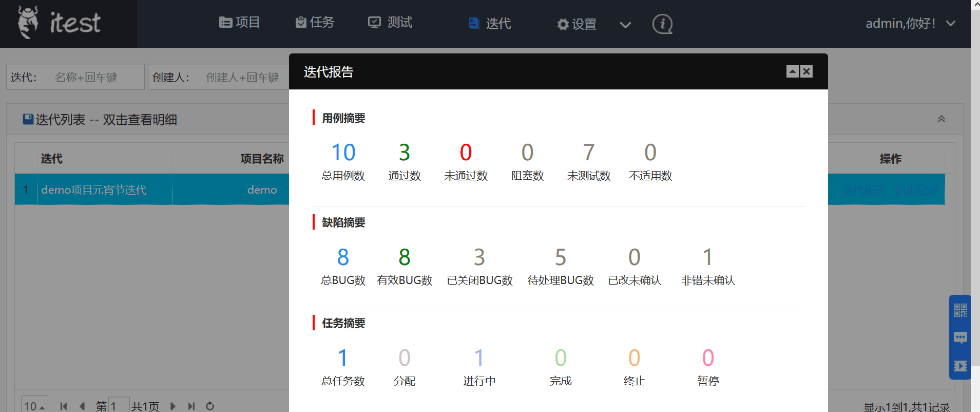The height and width of the screenshot is (412, 980).
Task: Click the 迭代 column header
Action: coord(51,159)
